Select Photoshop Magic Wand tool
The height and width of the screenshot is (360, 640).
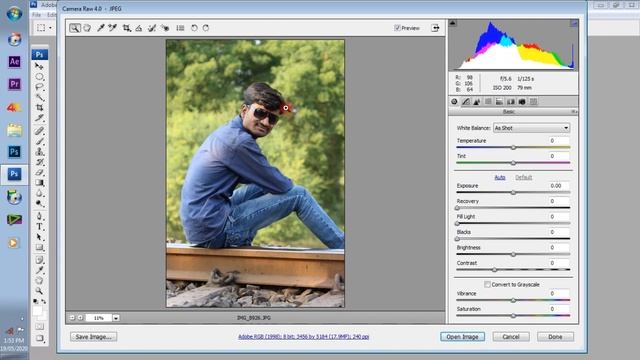point(39,97)
